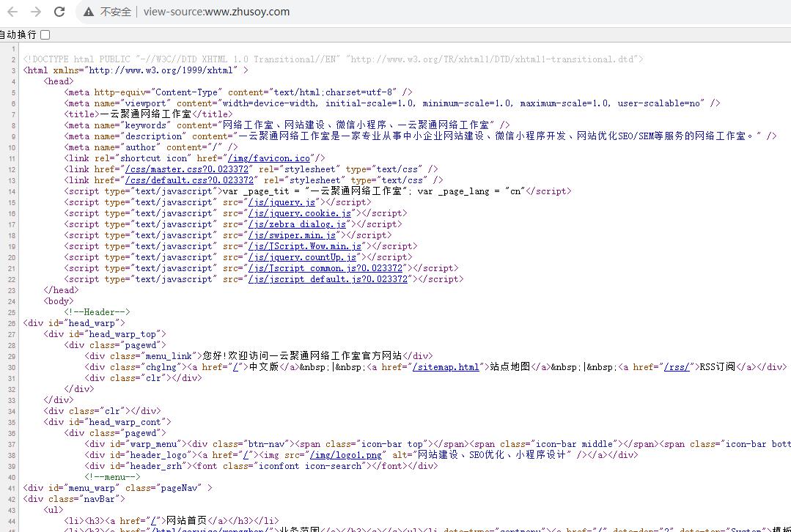Go back to the previous page
Viewport: 791px width, 532px height.
tap(12, 12)
